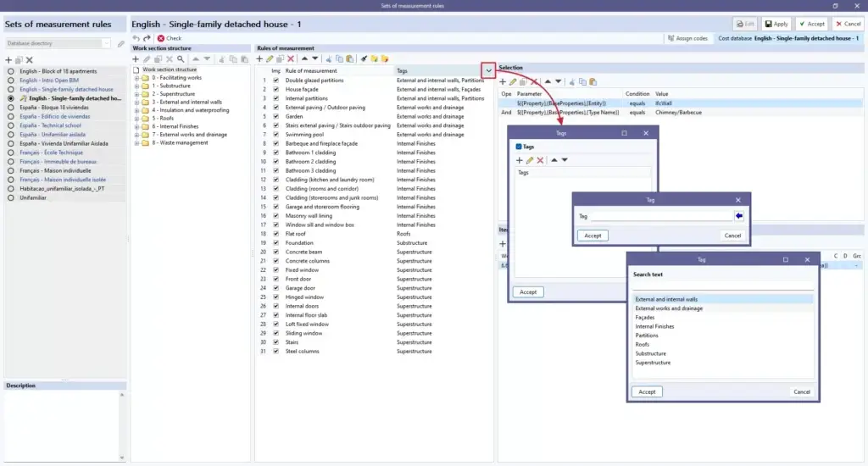Viewport: 868px width, 466px height.
Task: Add a new tag in Tags dialog
Action: pyautogui.click(x=520, y=160)
